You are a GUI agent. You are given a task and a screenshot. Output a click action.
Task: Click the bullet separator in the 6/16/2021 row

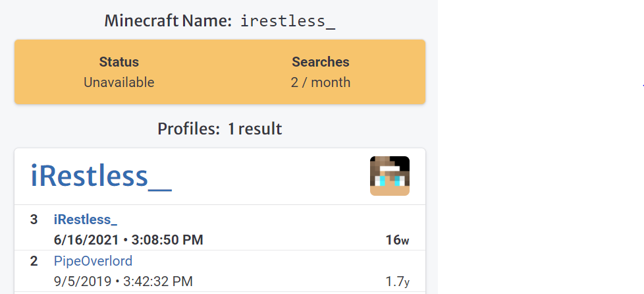pyautogui.click(x=125, y=241)
